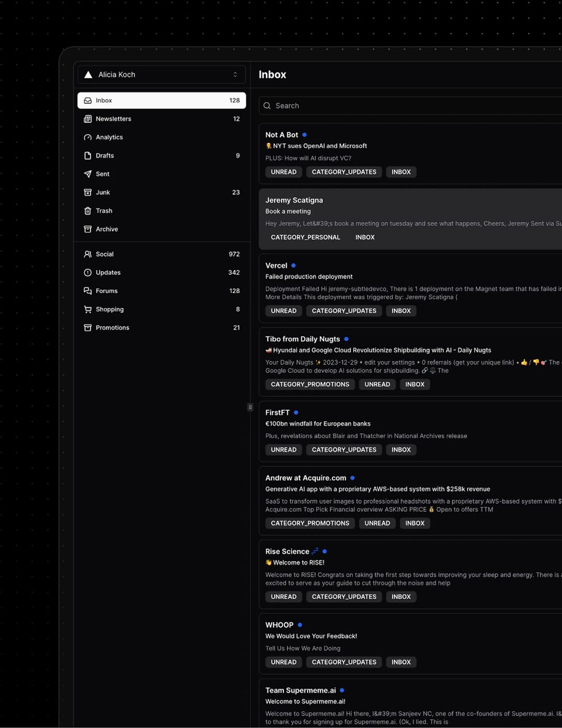Open Jeremy Scatigna's Book a meeting email
Screen dimensions: 562x728
tap(411, 219)
